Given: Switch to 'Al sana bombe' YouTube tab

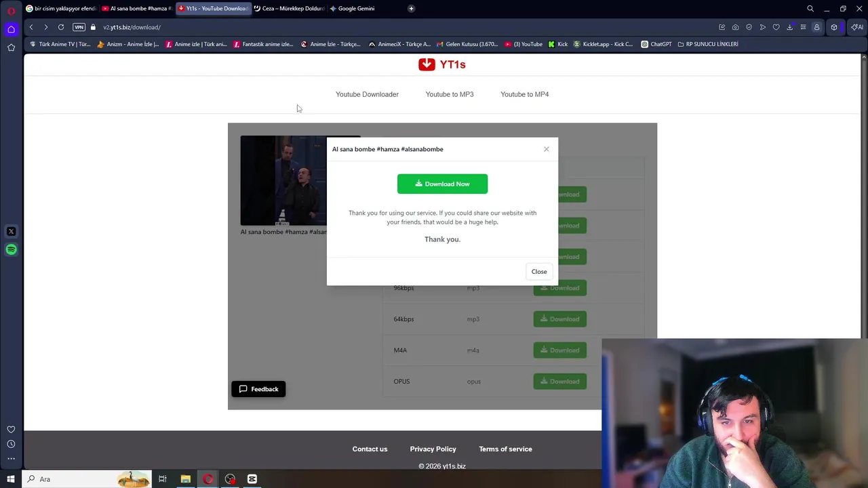Looking at the screenshot, I should click(138, 9).
